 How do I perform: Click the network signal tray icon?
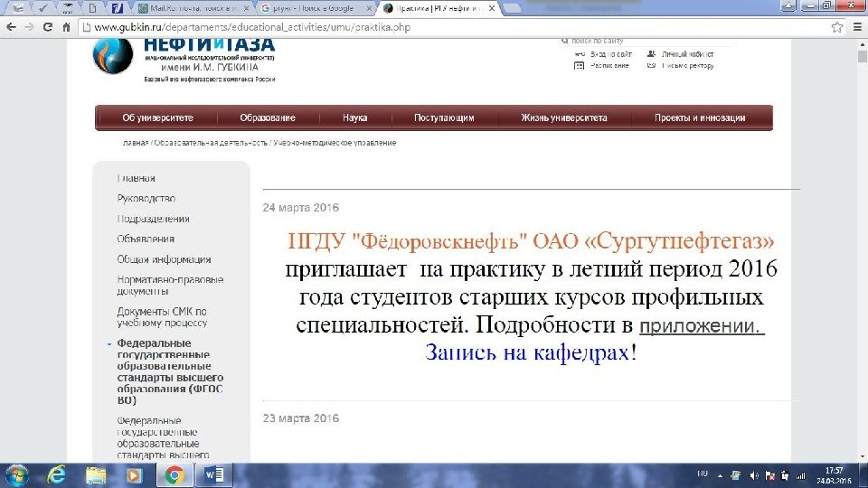tap(800, 475)
